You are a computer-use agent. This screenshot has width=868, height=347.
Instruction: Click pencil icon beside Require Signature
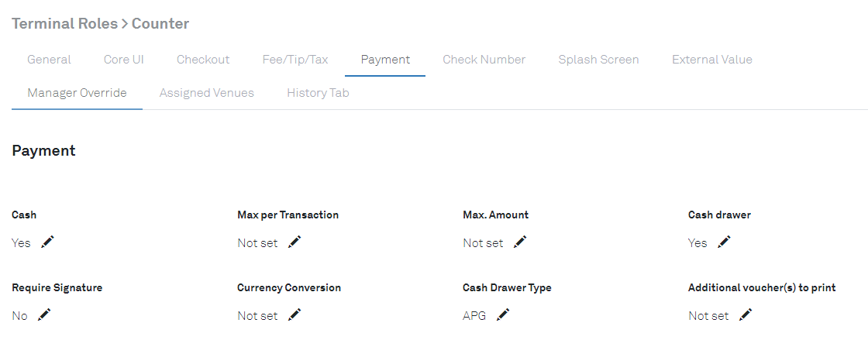coord(44,315)
